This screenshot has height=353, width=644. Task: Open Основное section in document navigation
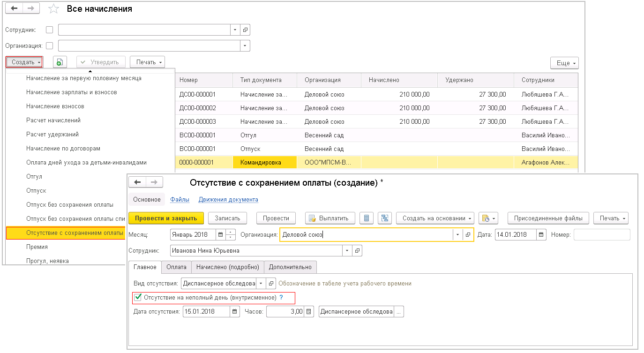coord(147,200)
